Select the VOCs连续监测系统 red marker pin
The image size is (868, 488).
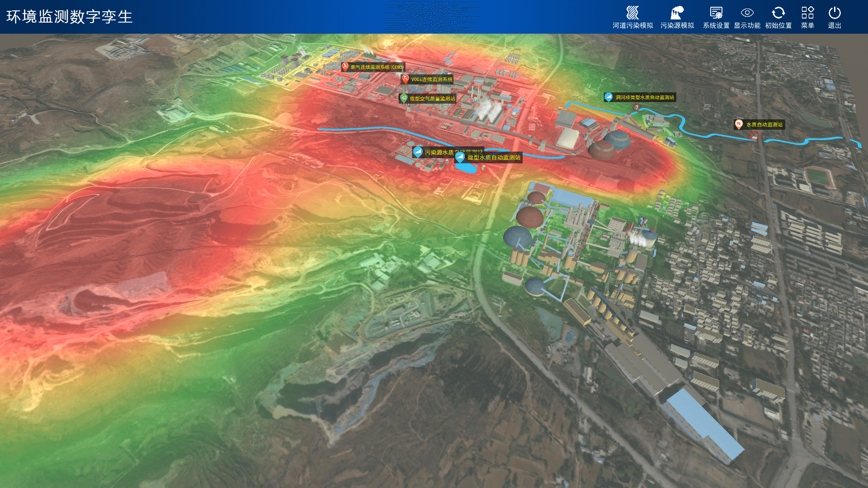[x=406, y=79]
